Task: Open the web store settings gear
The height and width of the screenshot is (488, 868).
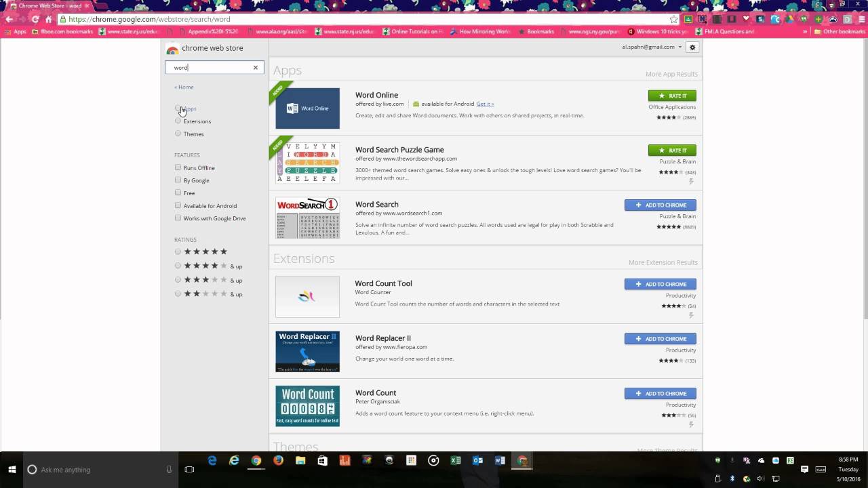Action: click(x=692, y=47)
